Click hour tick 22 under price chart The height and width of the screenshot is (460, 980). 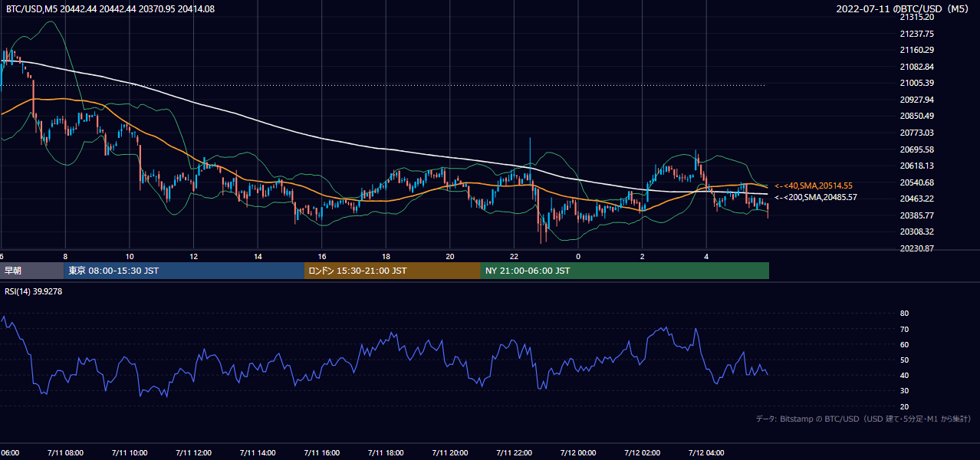pyautogui.click(x=515, y=257)
